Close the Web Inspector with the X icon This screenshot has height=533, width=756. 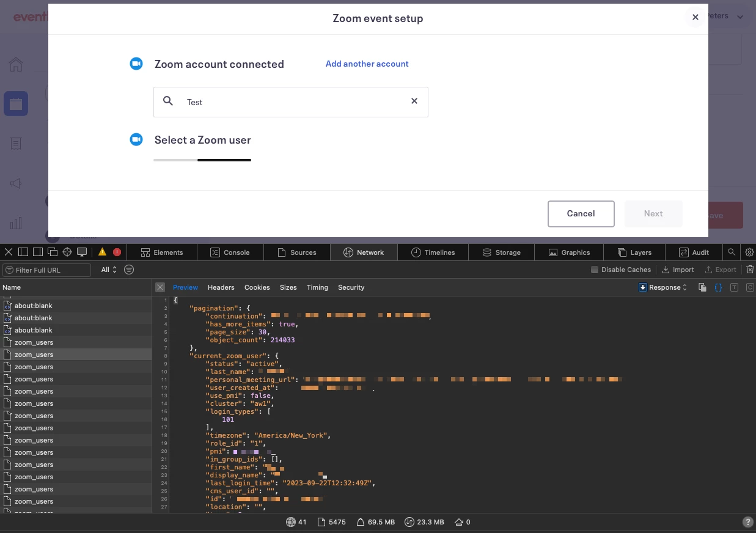click(9, 252)
